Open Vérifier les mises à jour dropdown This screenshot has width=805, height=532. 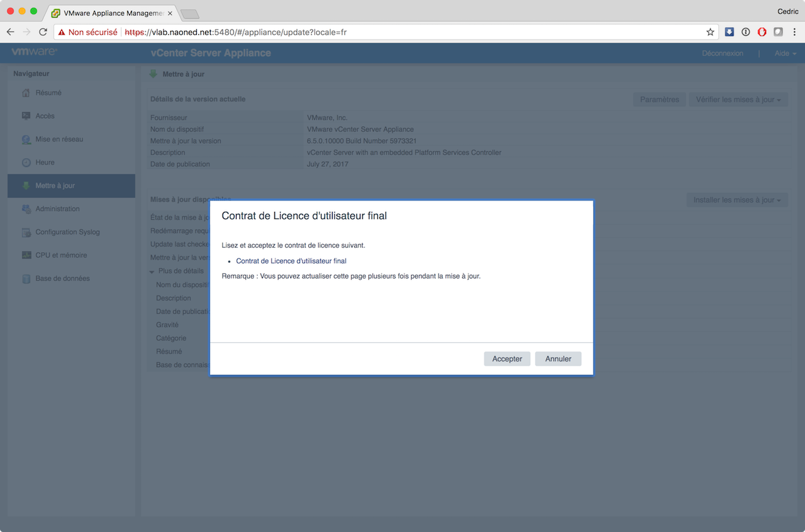tap(738, 99)
